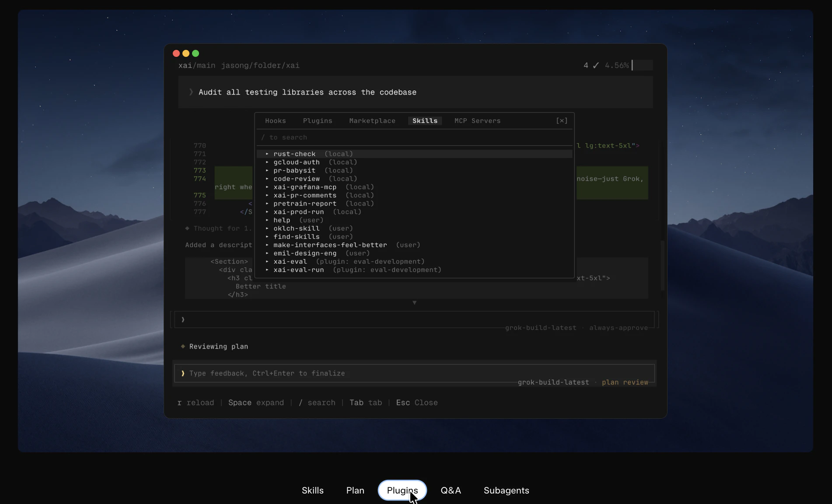The height and width of the screenshot is (504, 832).
Task: Click the terminal scrollbar on the right
Action: 662,265
